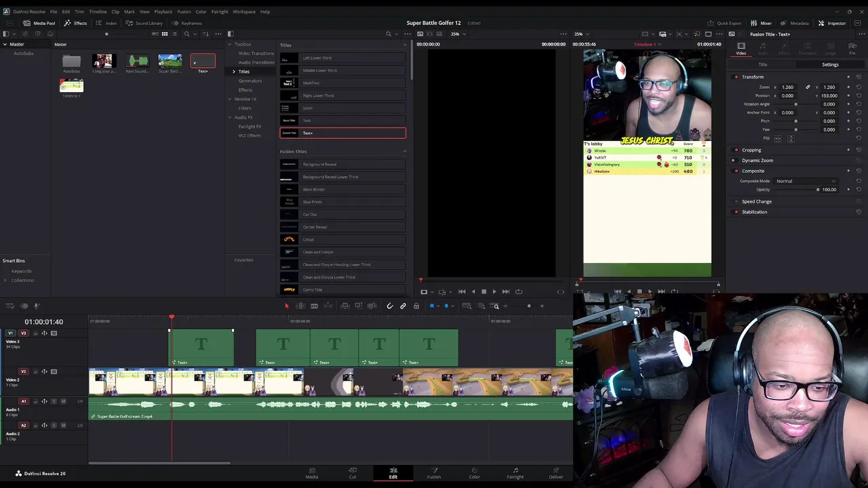This screenshot has width=868, height=488.
Task: Toggle the Media Pool panel button
Action: pos(39,23)
